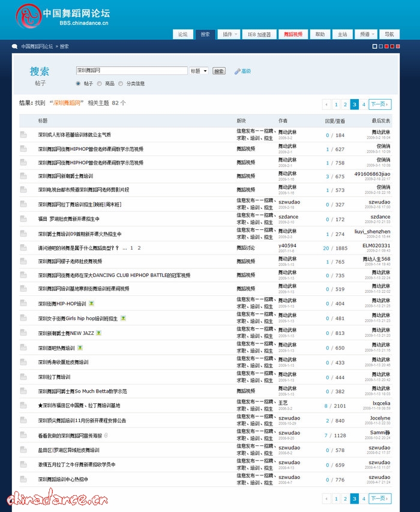Screen dimensions: 420x512
Task: Open the 舞蹈视频 navigation tab
Action: (x=293, y=35)
